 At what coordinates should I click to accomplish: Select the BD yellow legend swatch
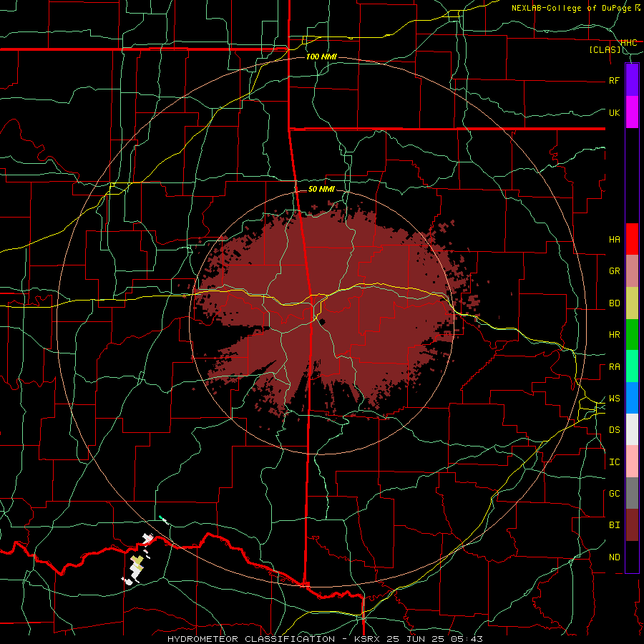(631, 303)
